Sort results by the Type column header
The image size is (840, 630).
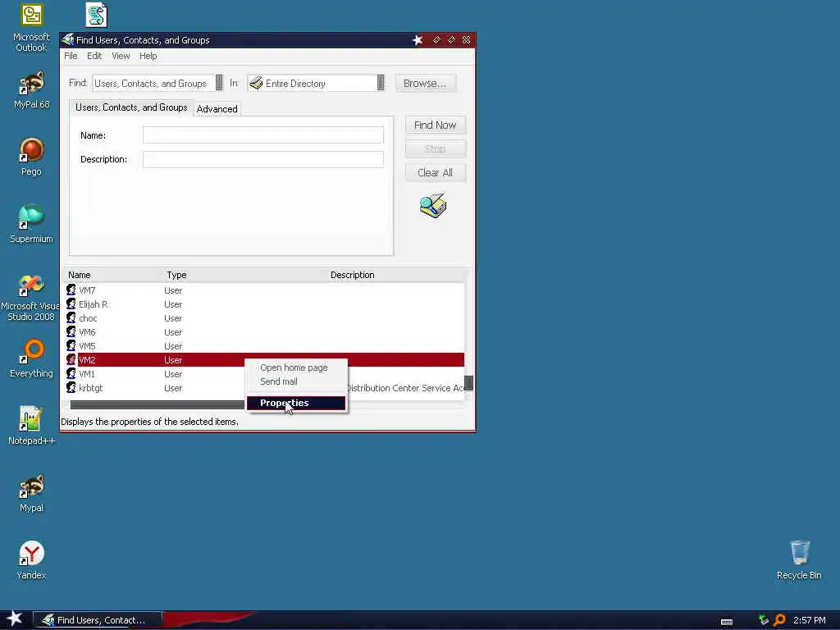coord(177,275)
